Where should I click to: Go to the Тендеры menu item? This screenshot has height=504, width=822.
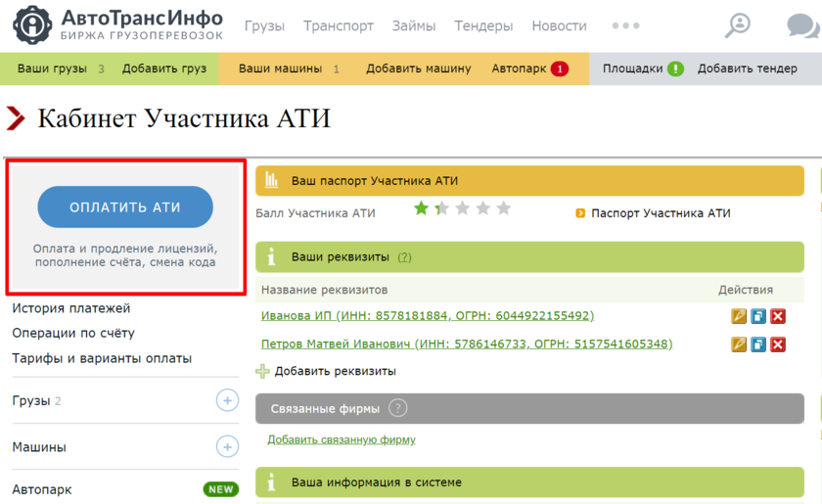tap(483, 26)
